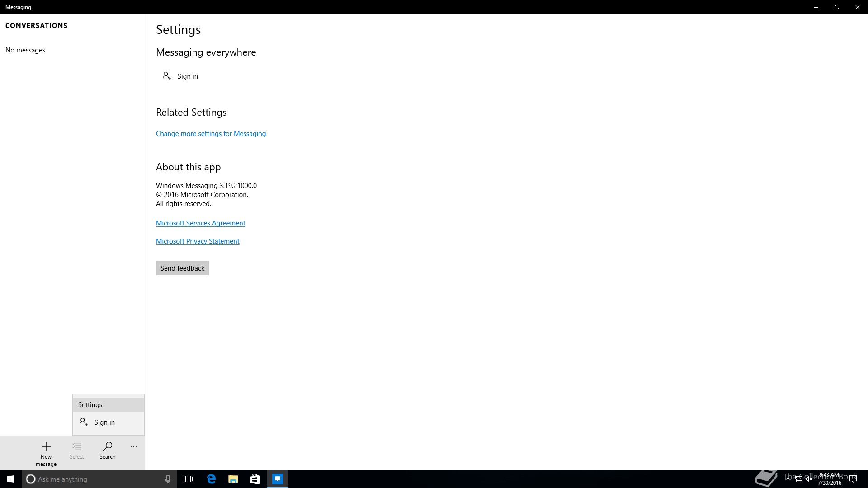Viewport: 868px width, 488px height.
Task: Restore down the Messaging window
Action: (837, 7)
